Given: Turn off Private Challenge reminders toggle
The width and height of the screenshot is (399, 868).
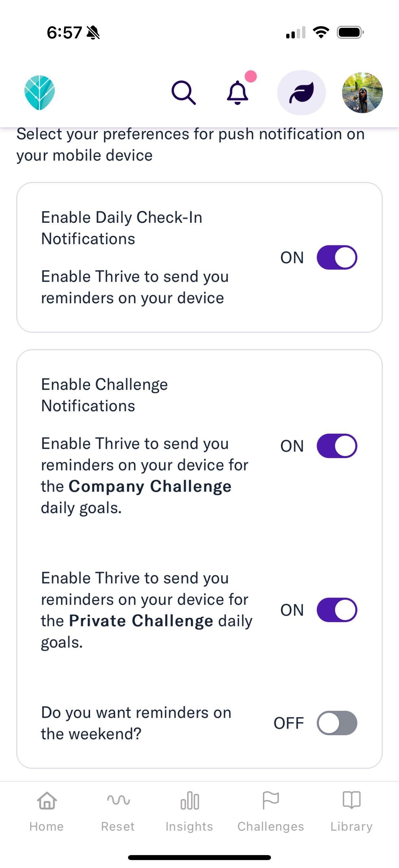Looking at the screenshot, I should (x=337, y=610).
